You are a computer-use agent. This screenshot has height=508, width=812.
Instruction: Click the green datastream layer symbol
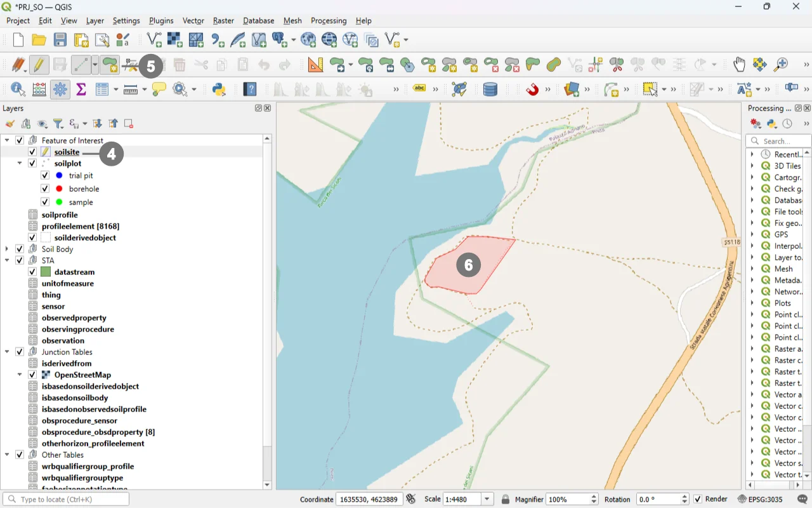[46, 272]
